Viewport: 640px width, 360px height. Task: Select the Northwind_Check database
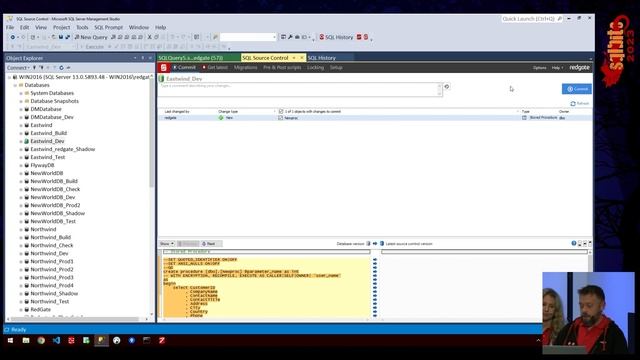[x=51, y=245]
